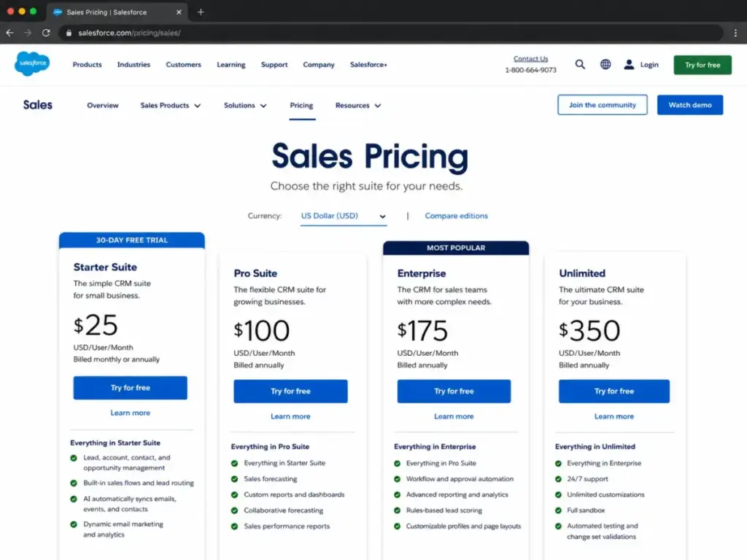Click the browser forward arrow
Screen dimensions: 747x560
(x=28, y=33)
